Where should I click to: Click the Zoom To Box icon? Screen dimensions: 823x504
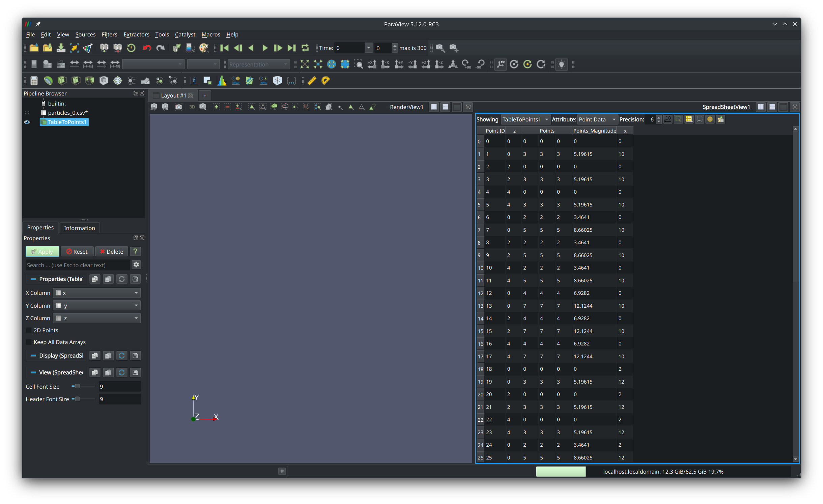pyautogui.click(x=359, y=64)
